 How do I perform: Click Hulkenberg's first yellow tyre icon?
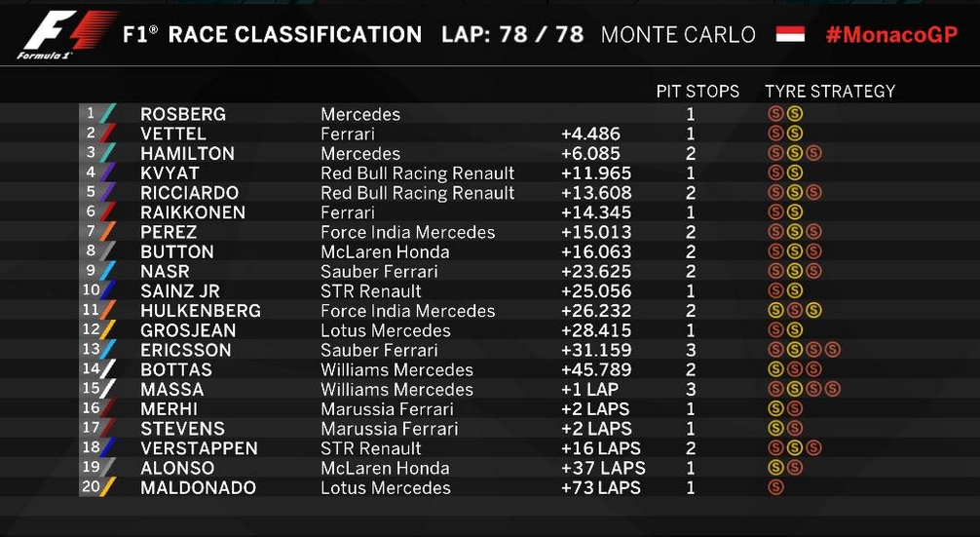pyautogui.click(x=775, y=310)
